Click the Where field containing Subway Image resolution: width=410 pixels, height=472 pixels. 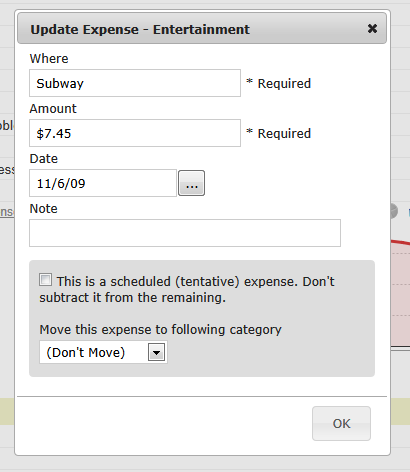coord(135,83)
